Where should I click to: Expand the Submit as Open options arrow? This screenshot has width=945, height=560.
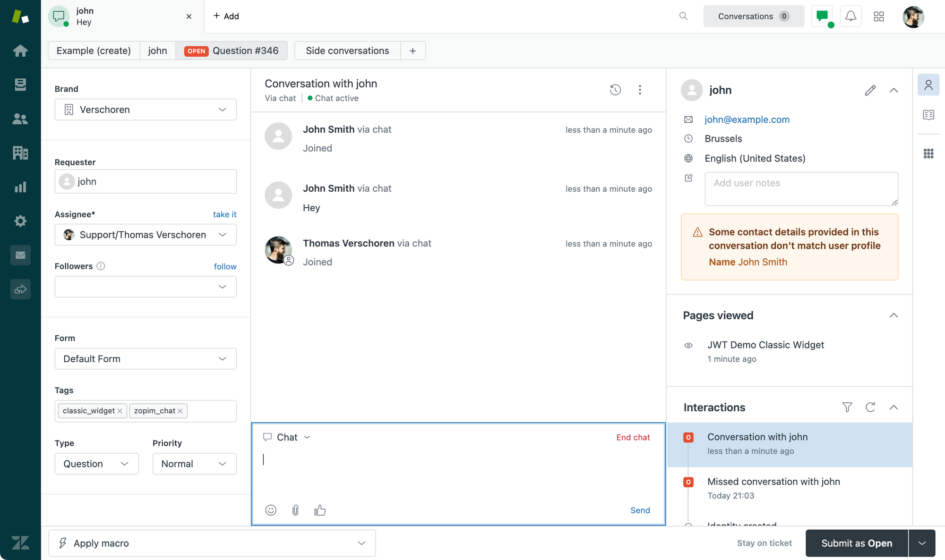922,543
